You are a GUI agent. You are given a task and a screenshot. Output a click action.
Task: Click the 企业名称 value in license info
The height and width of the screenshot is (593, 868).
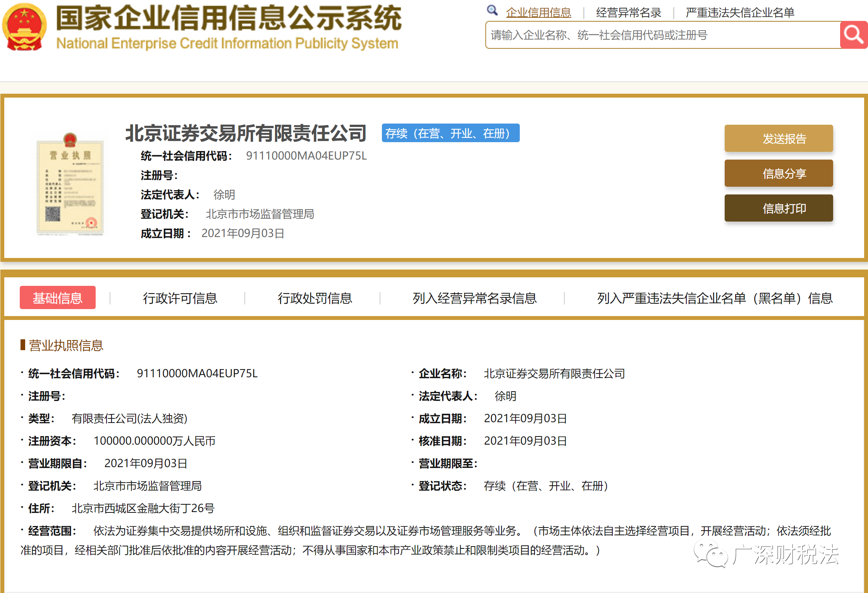pyautogui.click(x=554, y=373)
